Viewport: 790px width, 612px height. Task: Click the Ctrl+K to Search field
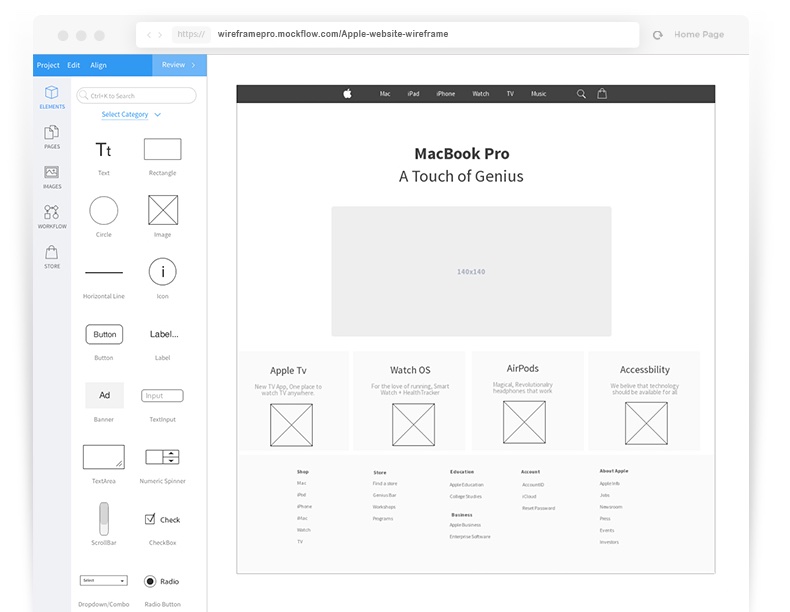[x=137, y=95]
